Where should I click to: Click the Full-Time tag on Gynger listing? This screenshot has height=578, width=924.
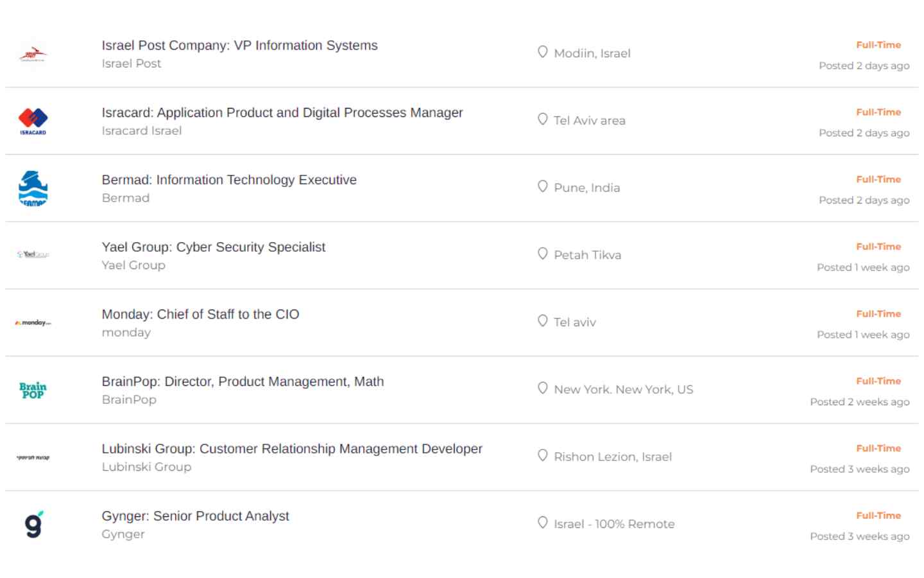click(x=878, y=516)
